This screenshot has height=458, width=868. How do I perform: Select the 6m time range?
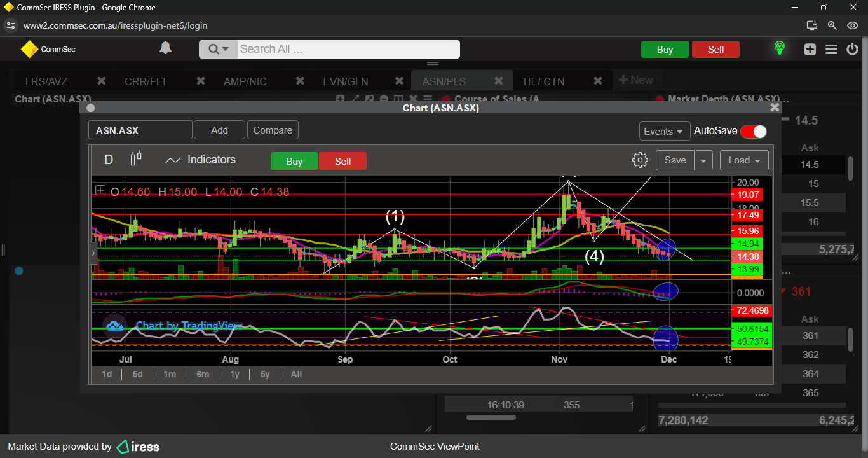(203, 374)
